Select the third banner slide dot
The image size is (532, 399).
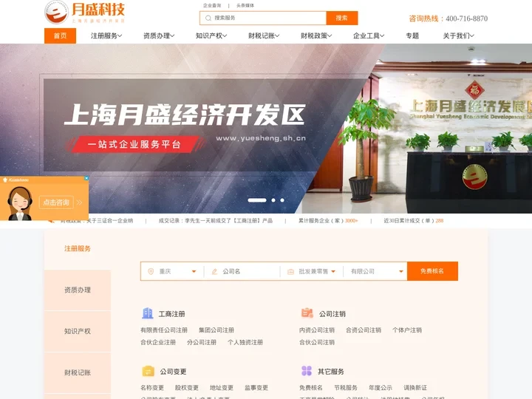click(282, 200)
